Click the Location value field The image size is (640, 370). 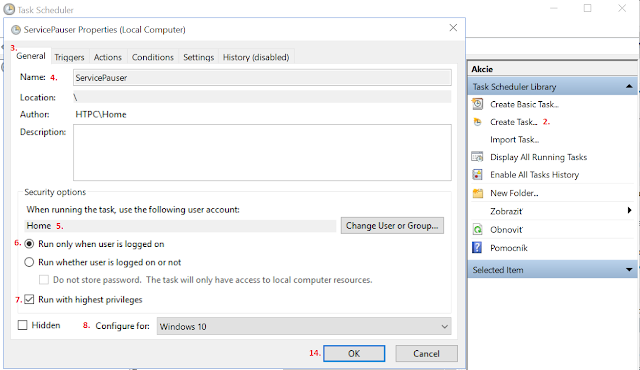point(262,97)
